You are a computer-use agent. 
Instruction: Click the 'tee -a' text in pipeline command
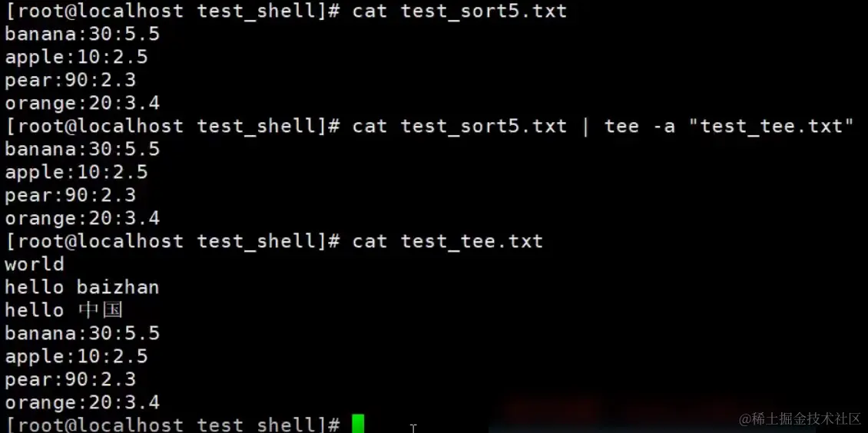coord(639,126)
